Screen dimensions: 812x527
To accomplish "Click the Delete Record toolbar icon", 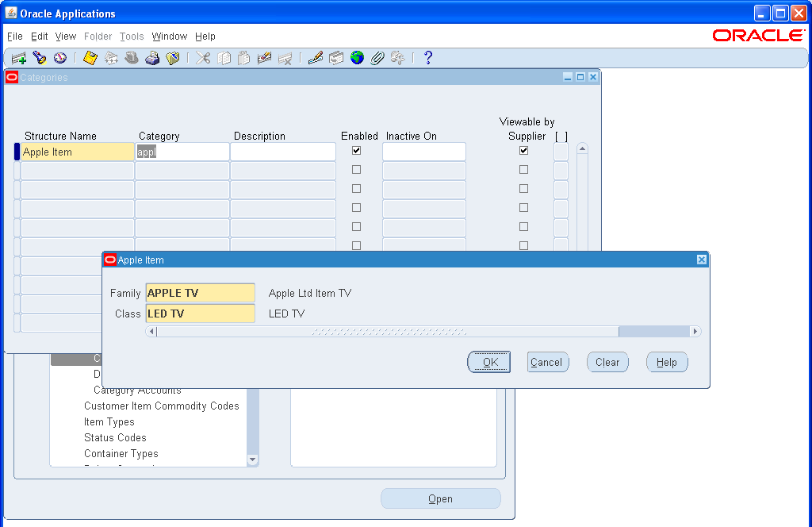I will (x=285, y=58).
